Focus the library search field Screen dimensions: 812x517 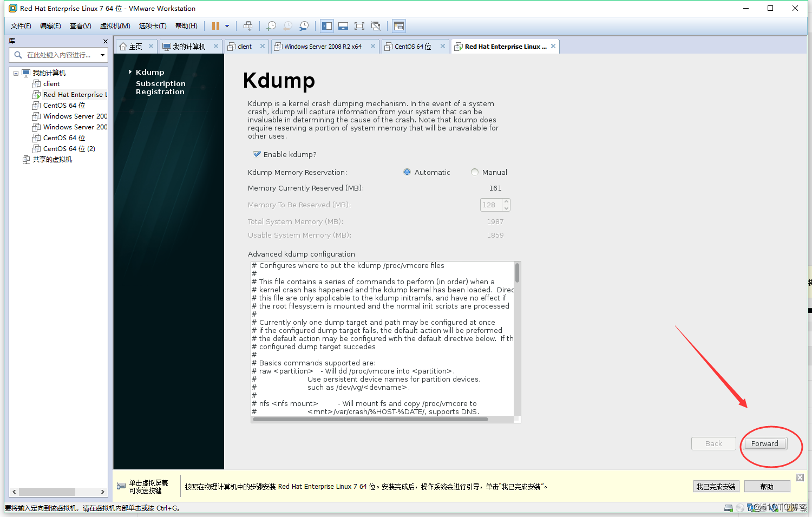58,55
